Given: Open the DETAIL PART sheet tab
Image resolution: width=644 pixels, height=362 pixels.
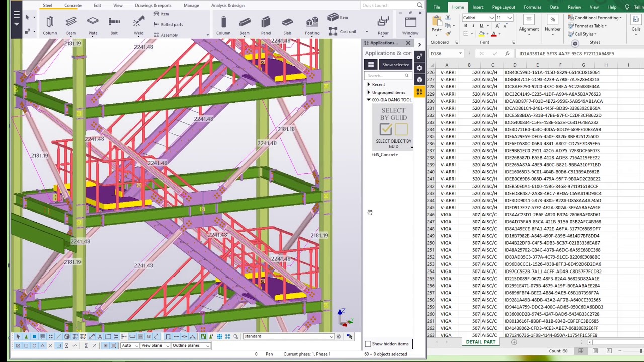Looking at the screenshot, I should pyautogui.click(x=480, y=342).
